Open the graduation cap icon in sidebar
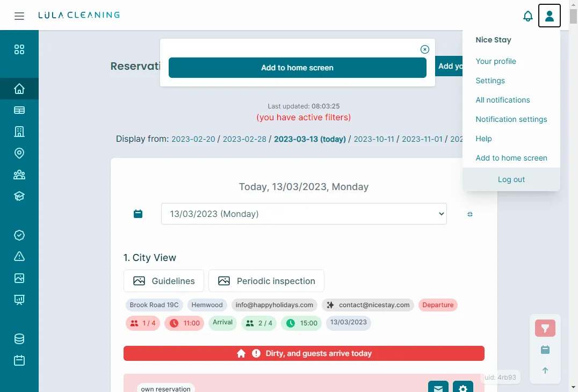578x392 pixels. (x=19, y=196)
